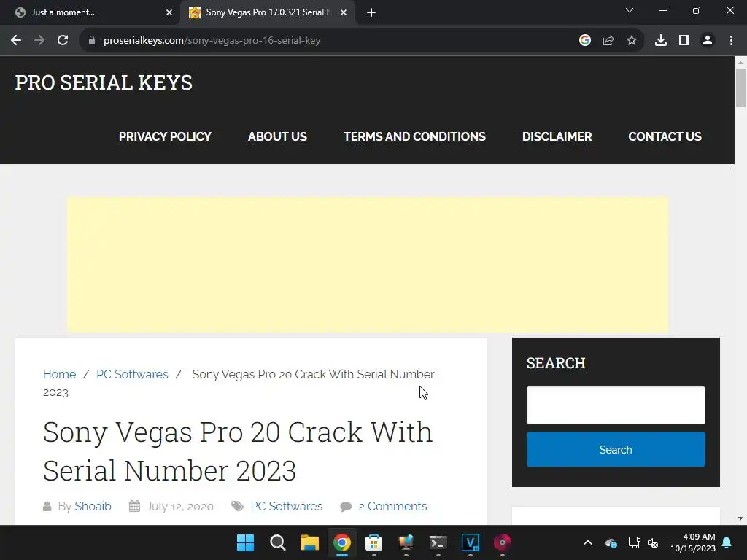Open the taskbar search icon
Screen dimensions: 747x560
tap(277, 542)
